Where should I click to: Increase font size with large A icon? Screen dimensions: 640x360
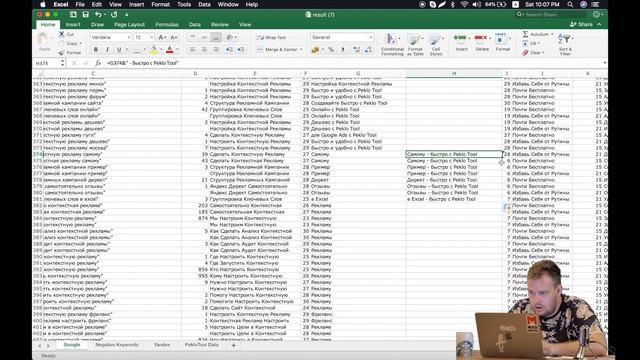point(162,38)
